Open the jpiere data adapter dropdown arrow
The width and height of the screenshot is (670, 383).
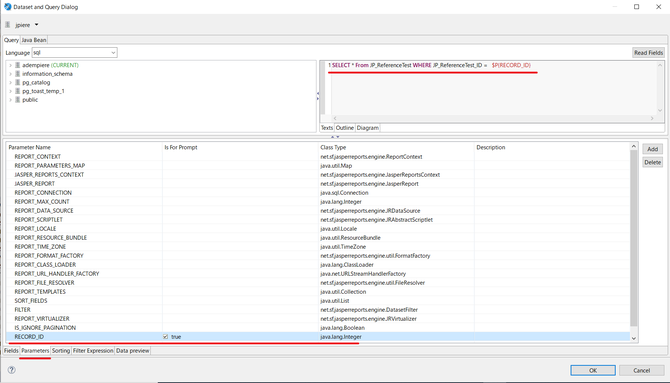[x=36, y=25]
